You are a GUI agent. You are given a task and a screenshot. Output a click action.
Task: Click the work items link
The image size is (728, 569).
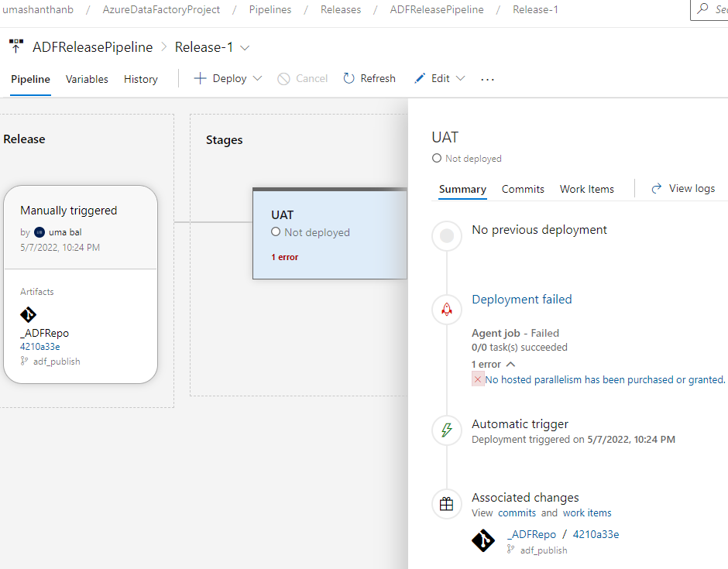[x=587, y=512]
